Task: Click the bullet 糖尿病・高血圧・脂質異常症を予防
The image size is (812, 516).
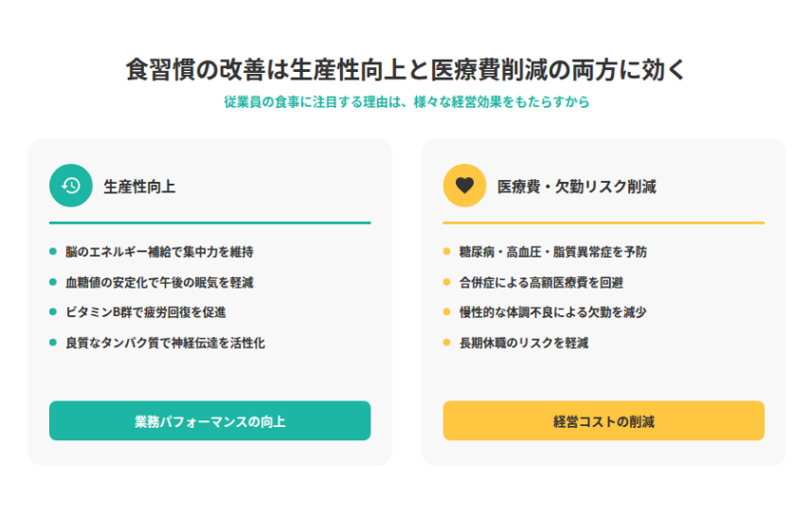Action: click(x=553, y=252)
